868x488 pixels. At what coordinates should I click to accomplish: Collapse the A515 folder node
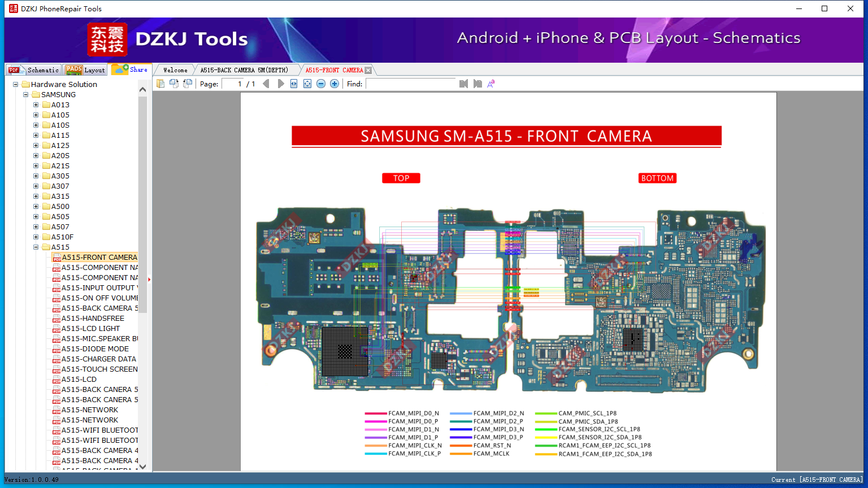tap(36, 247)
